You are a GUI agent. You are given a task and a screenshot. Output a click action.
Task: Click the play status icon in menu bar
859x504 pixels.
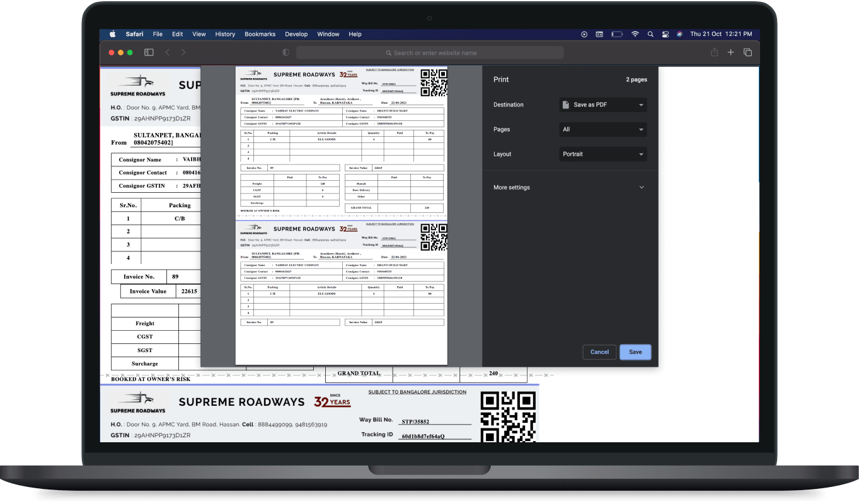tap(584, 34)
